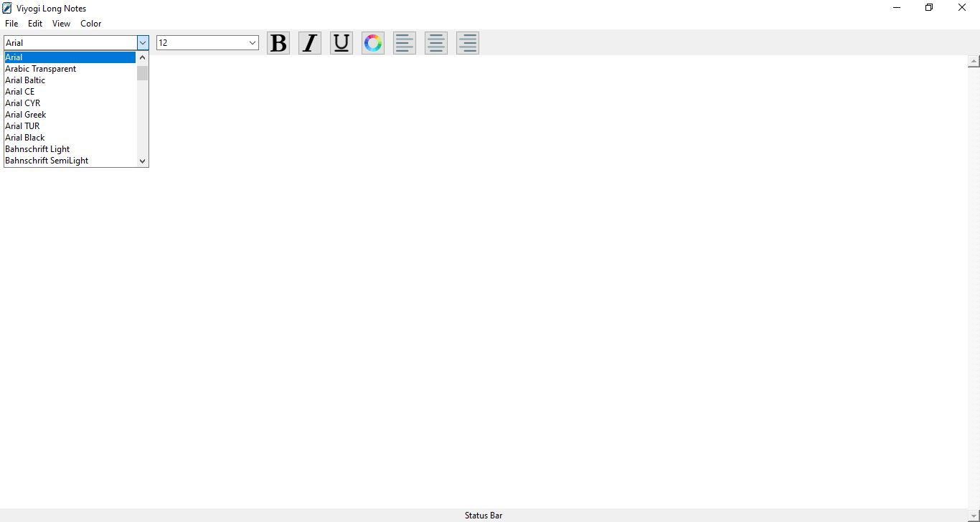The image size is (980, 522).
Task: Align text to the left
Action: [405, 43]
